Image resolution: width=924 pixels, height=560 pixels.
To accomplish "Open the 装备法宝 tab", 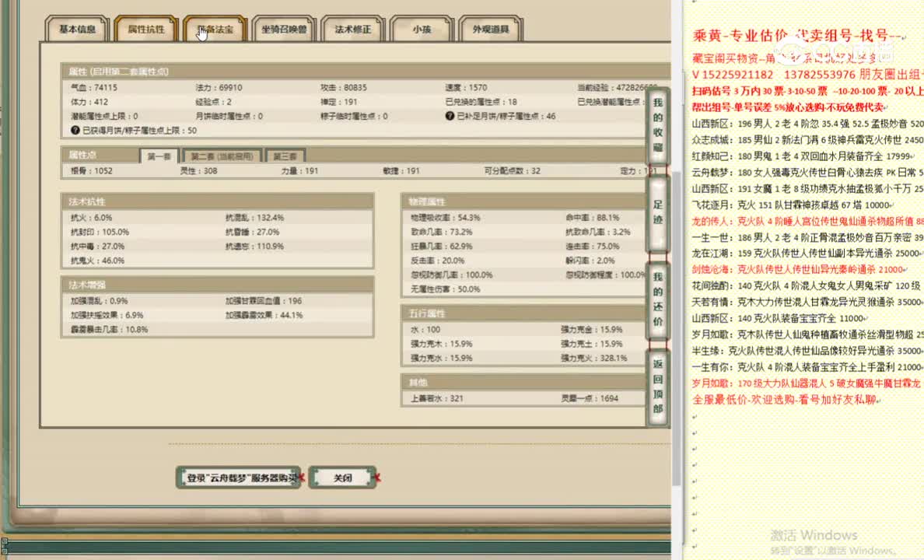I will pos(215,29).
